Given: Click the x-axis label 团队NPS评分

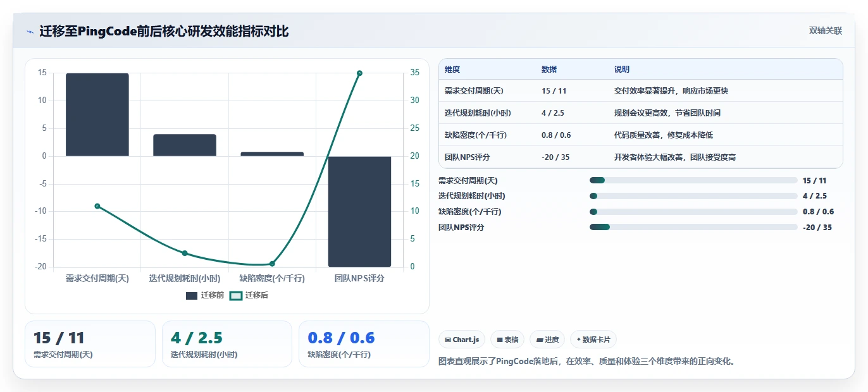Looking at the screenshot, I should pyautogui.click(x=359, y=278).
